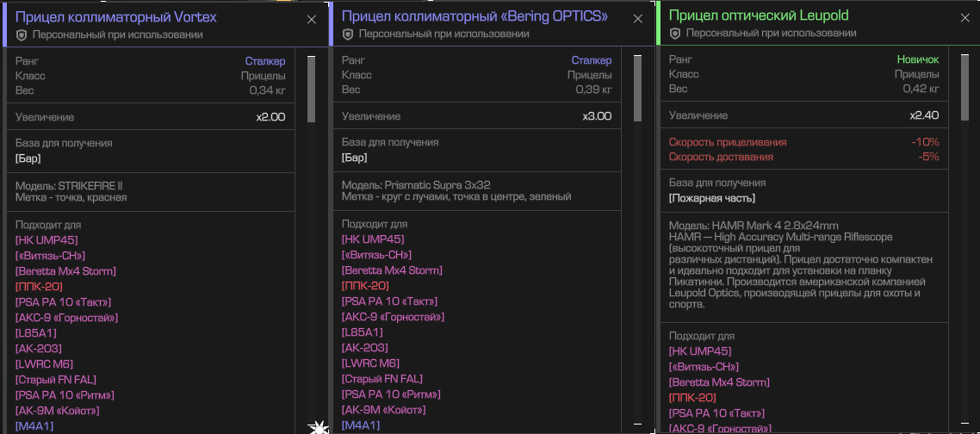980x434 pixels.
Task: Open [Beretta Mx4 Storm] in Vortex panel
Action: tap(65, 271)
